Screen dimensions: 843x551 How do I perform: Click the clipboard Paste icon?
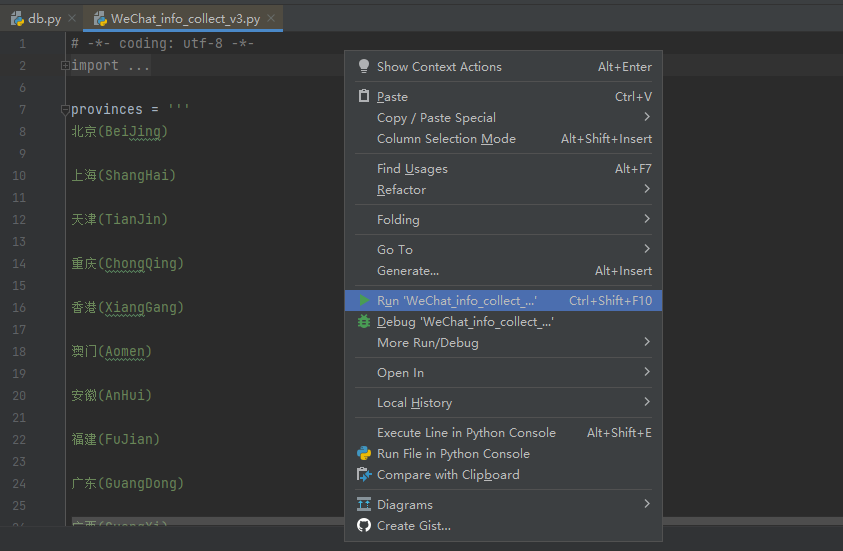pos(364,97)
